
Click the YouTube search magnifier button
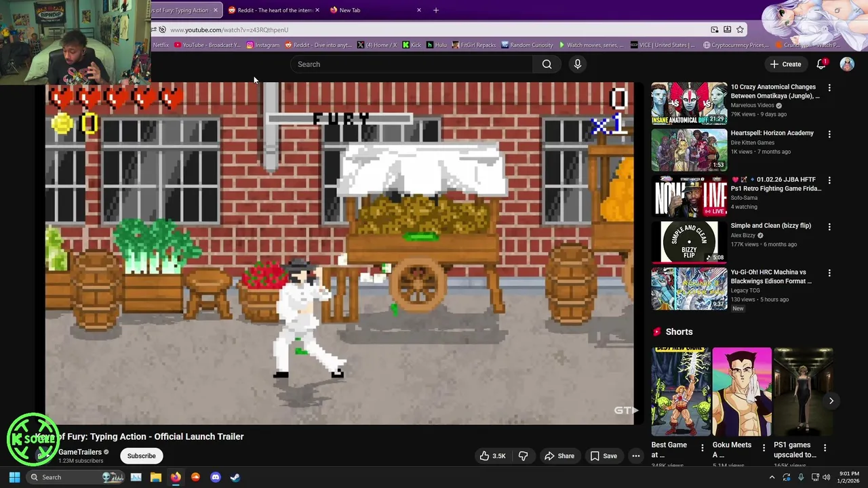click(547, 64)
